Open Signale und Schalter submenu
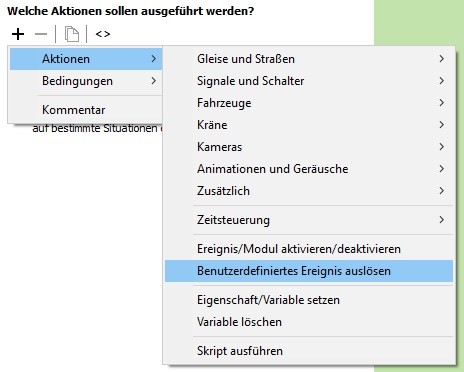This screenshot has width=464, height=372. [x=309, y=81]
